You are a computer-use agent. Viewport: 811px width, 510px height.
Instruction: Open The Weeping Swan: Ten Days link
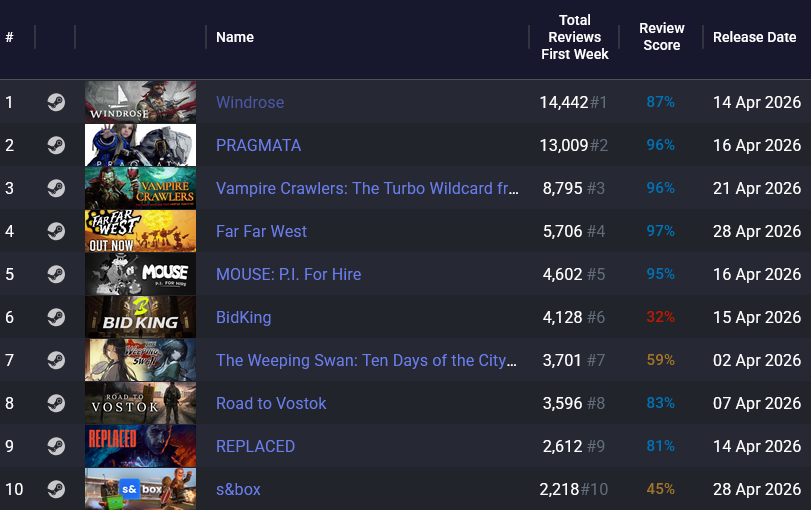point(366,361)
